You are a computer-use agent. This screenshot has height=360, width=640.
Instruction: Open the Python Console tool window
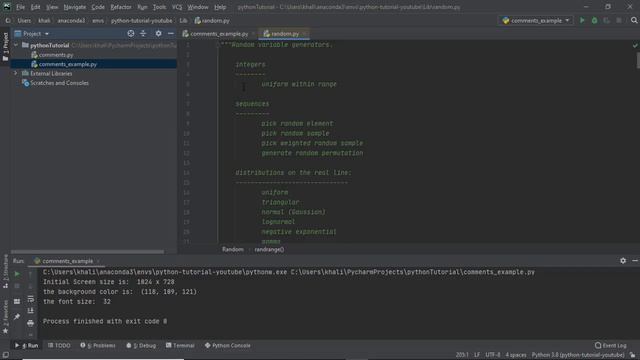227,345
